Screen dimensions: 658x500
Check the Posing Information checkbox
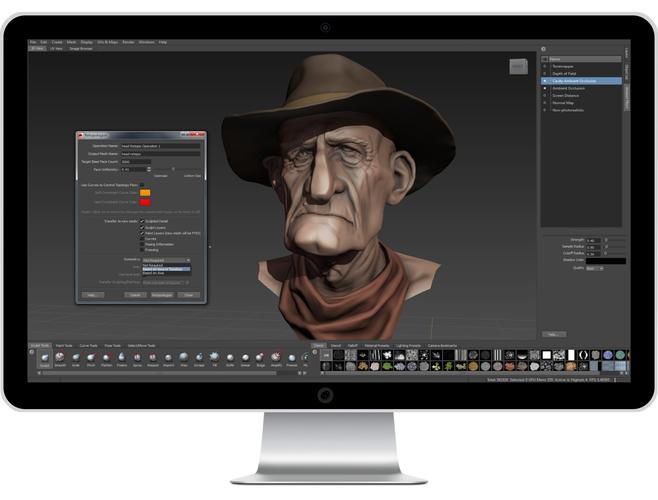click(142, 244)
